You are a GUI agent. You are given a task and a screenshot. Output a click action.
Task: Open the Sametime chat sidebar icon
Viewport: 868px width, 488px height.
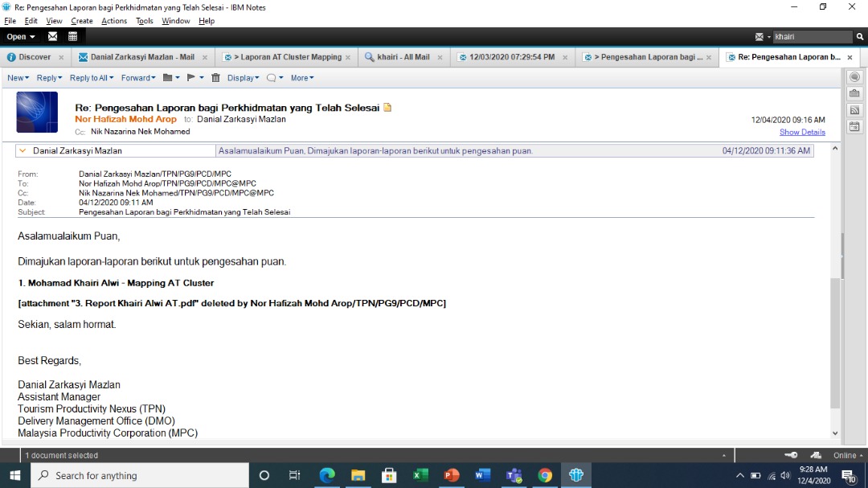pyautogui.click(x=854, y=77)
